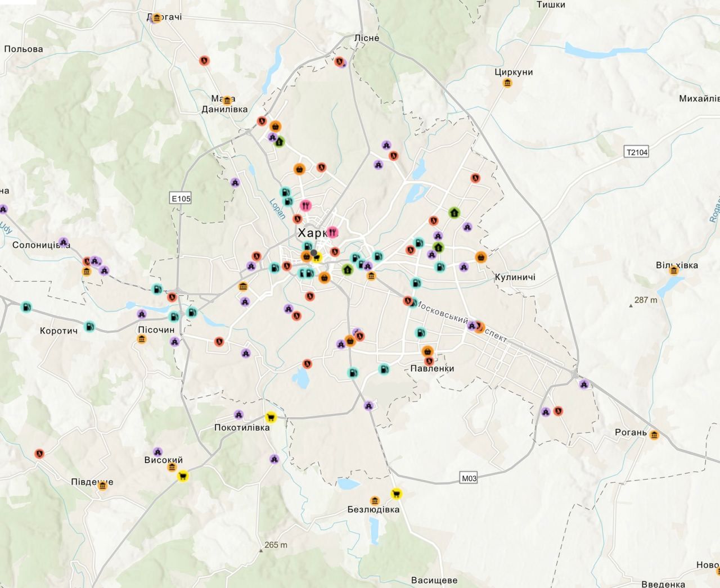Click the teal fuel pump marker beside Коротич

click(89, 327)
